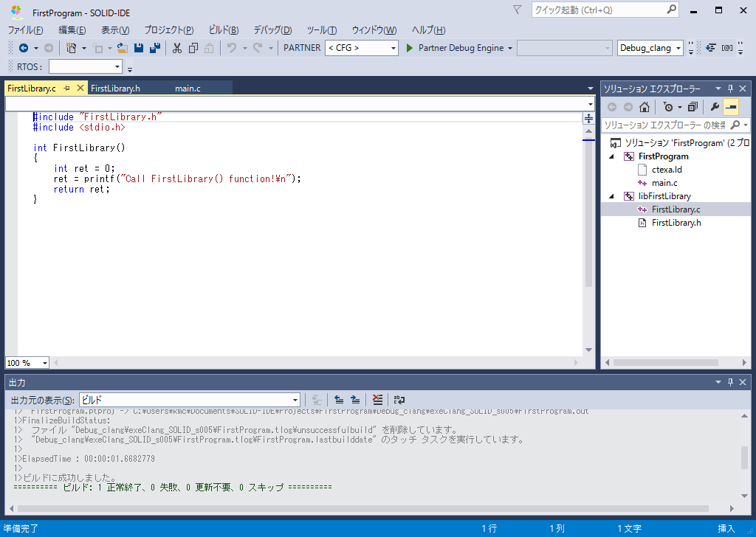Click the green Start debugging arrow
The height and width of the screenshot is (537, 756).
tap(410, 48)
